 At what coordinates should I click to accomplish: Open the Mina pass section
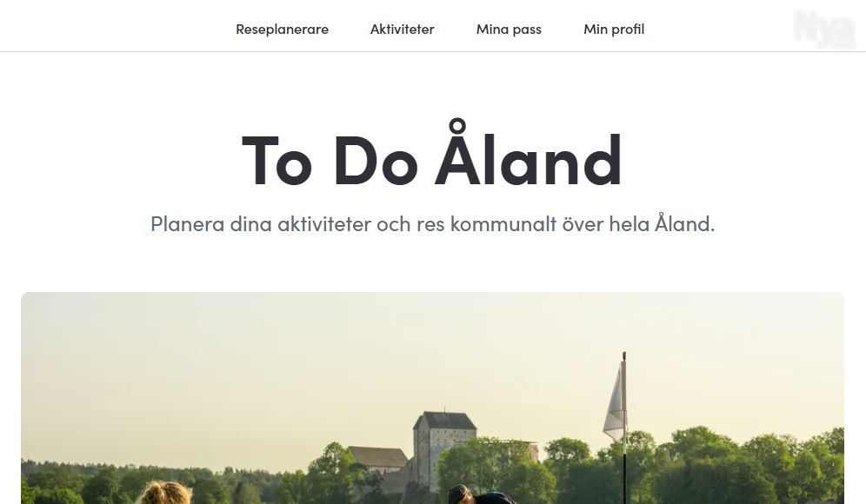pyautogui.click(x=509, y=30)
